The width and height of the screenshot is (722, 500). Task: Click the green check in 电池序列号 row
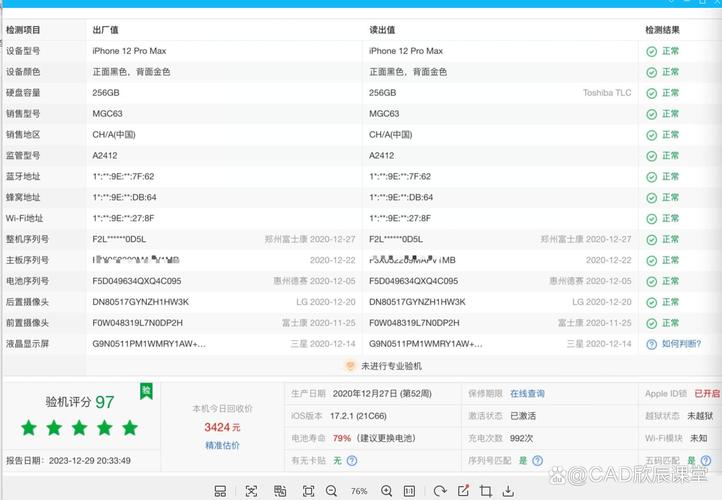click(x=652, y=281)
